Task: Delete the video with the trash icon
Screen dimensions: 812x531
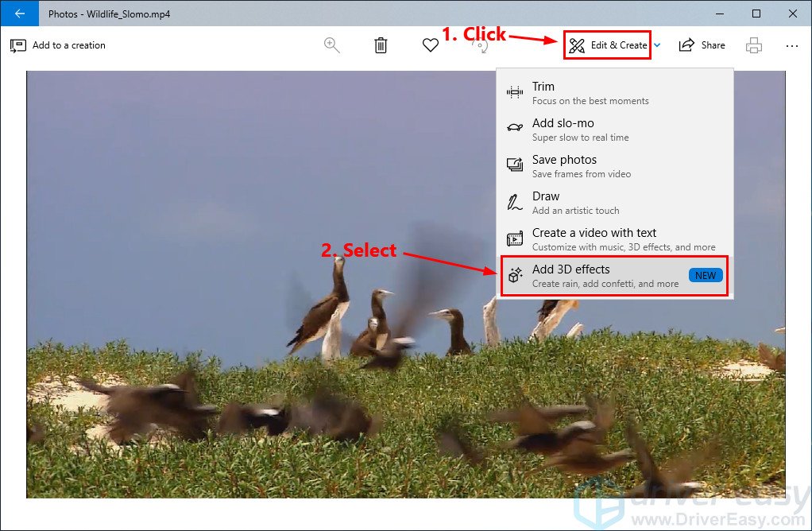Action: [x=381, y=45]
